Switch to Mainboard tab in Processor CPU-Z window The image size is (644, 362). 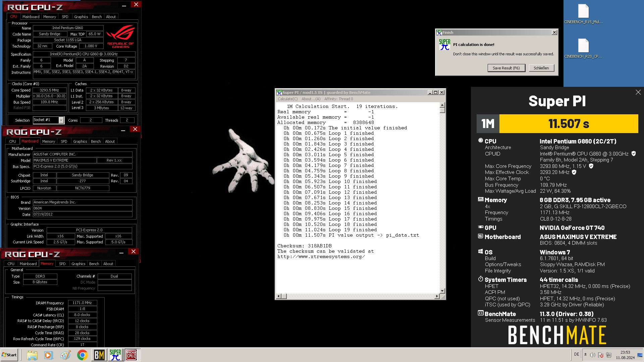coord(31,17)
